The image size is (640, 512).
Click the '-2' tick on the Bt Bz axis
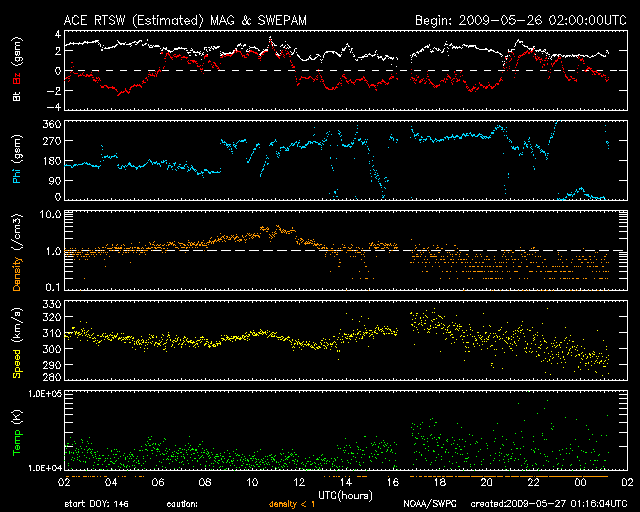click(54, 91)
